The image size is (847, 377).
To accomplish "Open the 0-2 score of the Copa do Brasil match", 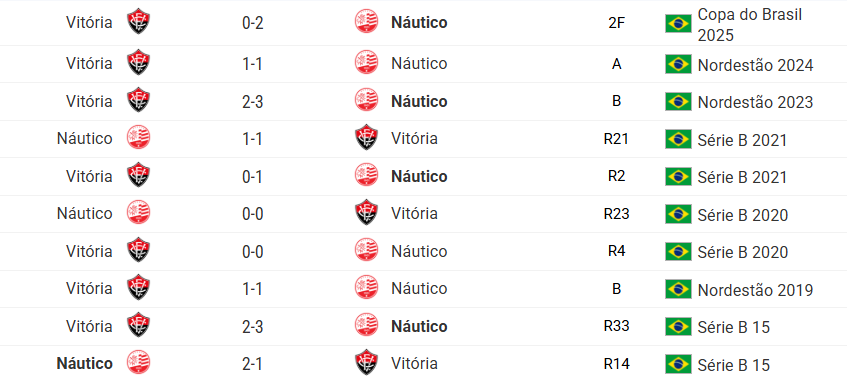I will [252, 23].
